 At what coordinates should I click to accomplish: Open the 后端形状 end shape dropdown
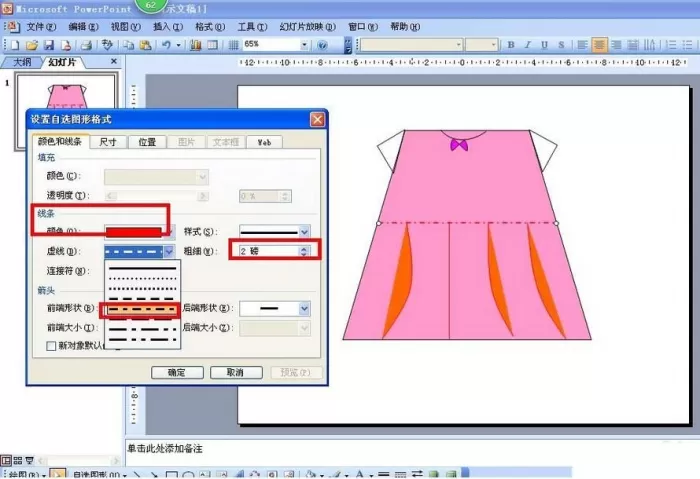click(x=304, y=308)
